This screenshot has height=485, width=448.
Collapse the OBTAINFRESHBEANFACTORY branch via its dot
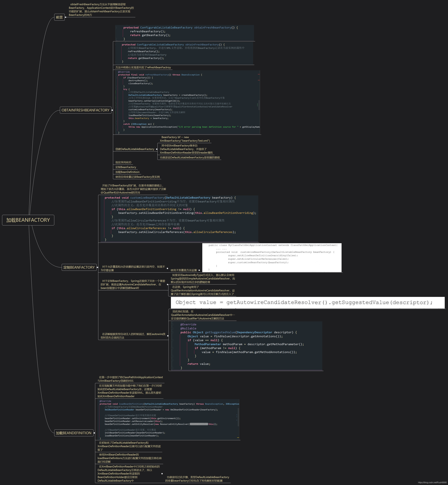(112, 110)
